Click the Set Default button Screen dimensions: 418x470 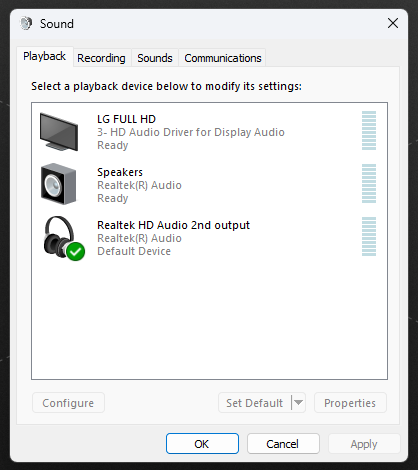click(x=255, y=403)
